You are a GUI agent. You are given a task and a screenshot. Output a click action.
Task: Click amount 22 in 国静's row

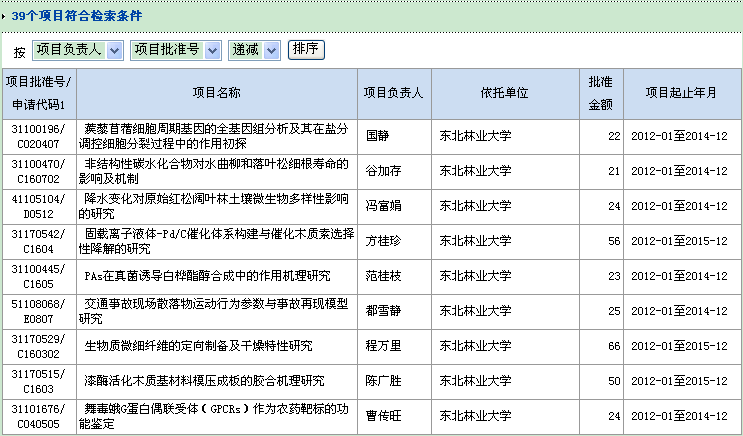(x=614, y=136)
